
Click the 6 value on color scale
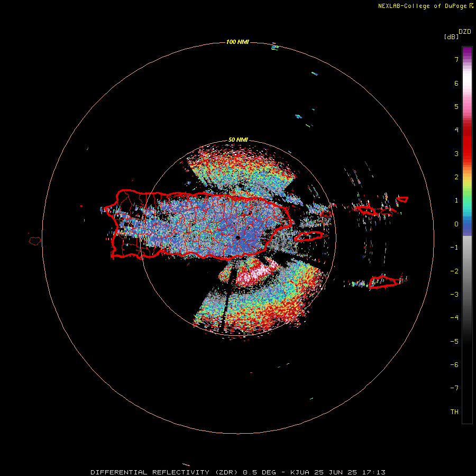(456, 83)
